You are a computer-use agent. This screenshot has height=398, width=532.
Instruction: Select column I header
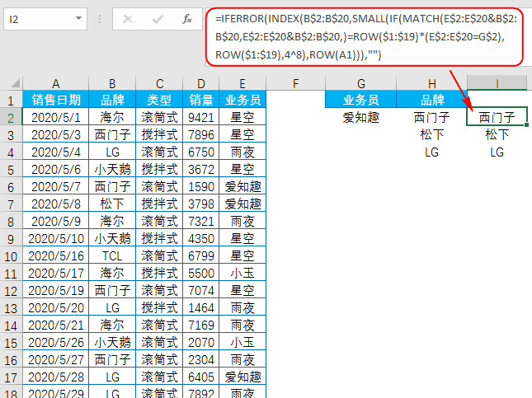coord(497,83)
